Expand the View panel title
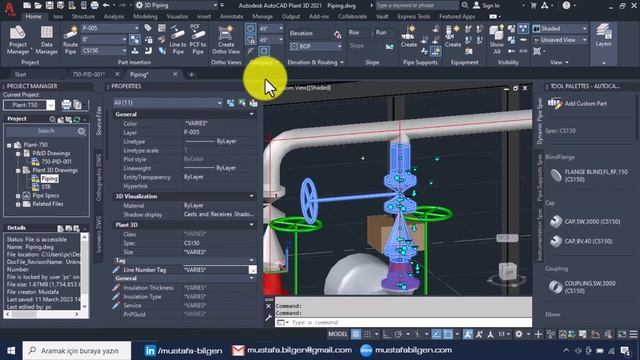This screenshot has width=640, height=360. point(559,62)
